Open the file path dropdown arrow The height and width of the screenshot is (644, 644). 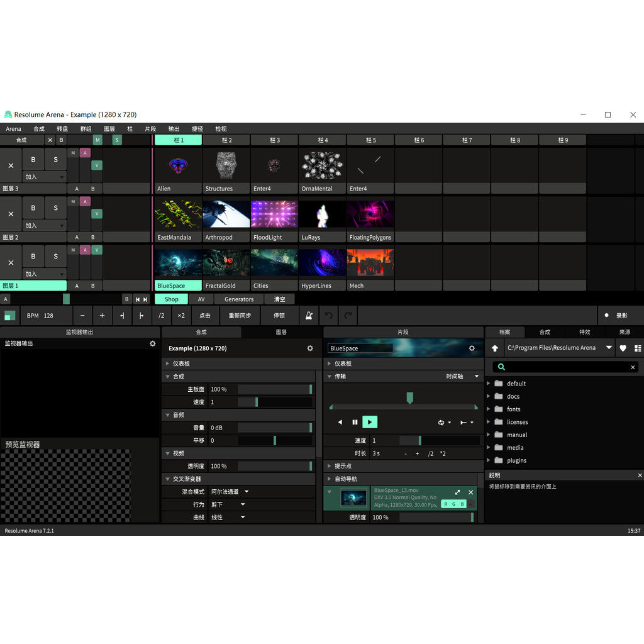point(609,348)
